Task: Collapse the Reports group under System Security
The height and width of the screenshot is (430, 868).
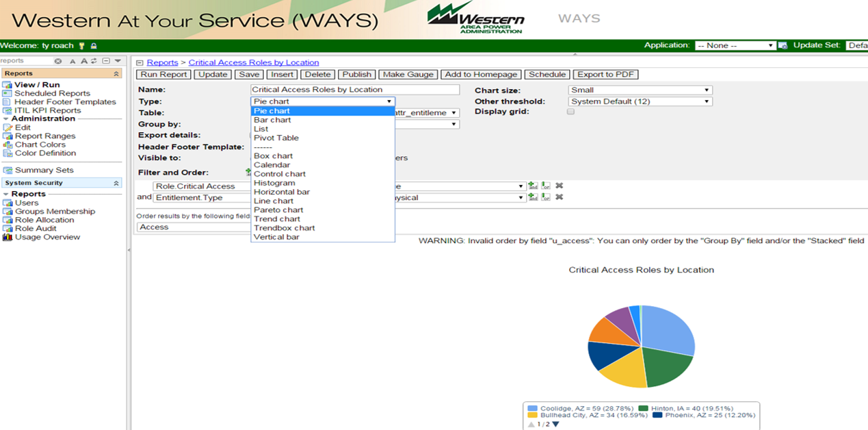Action: 6,194
